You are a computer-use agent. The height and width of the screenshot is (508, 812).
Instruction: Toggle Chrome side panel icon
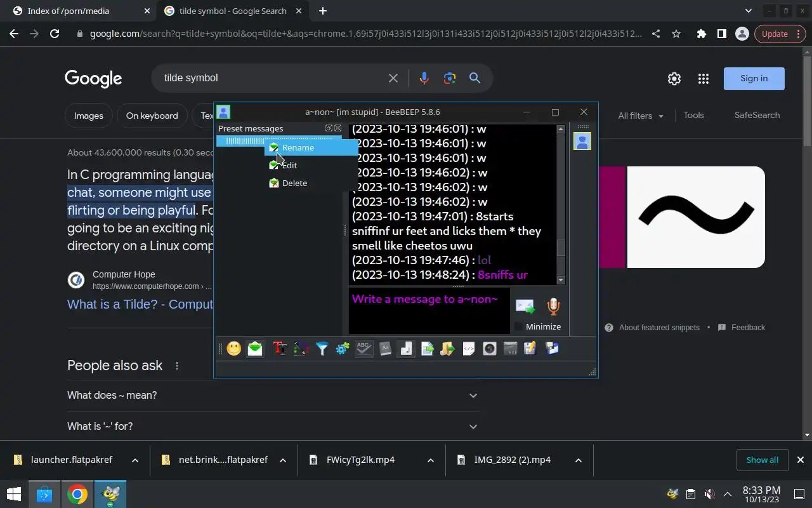(721, 34)
